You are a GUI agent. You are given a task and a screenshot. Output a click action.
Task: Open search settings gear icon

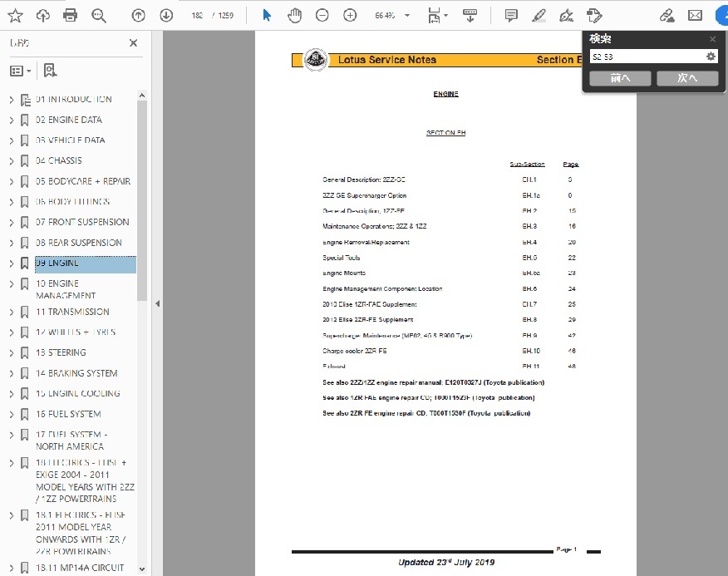click(x=711, y=57)
